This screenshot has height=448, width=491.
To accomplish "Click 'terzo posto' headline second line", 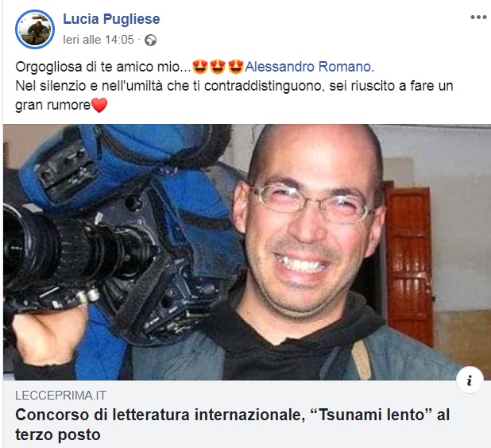I will 58,434.
